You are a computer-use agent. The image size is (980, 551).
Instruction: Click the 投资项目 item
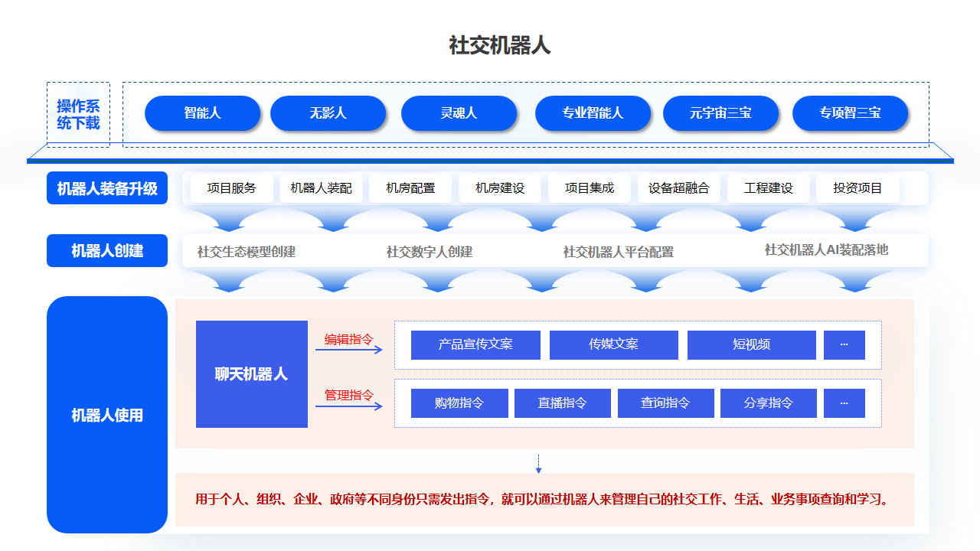(x=858, y=188)
